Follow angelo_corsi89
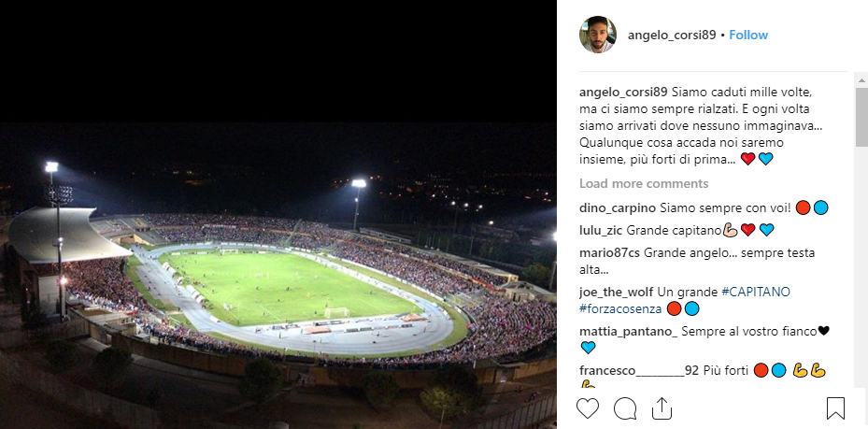 [748, 35]
